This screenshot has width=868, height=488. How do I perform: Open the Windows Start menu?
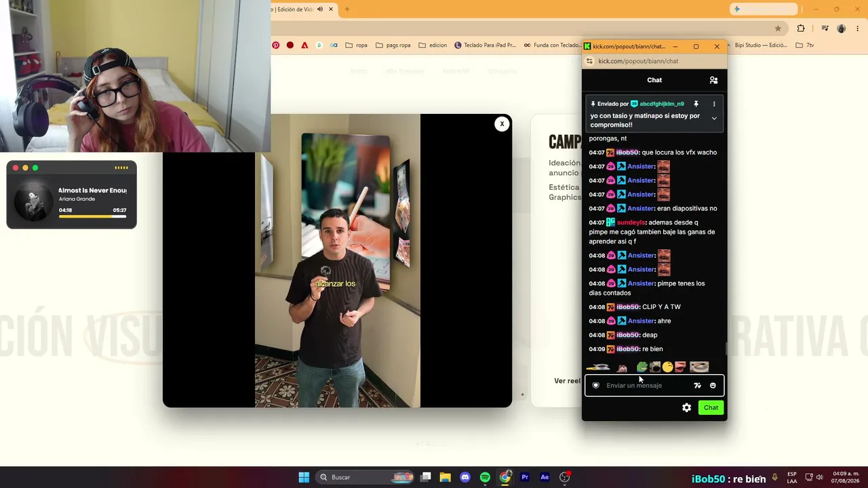(x=304, y=477)
